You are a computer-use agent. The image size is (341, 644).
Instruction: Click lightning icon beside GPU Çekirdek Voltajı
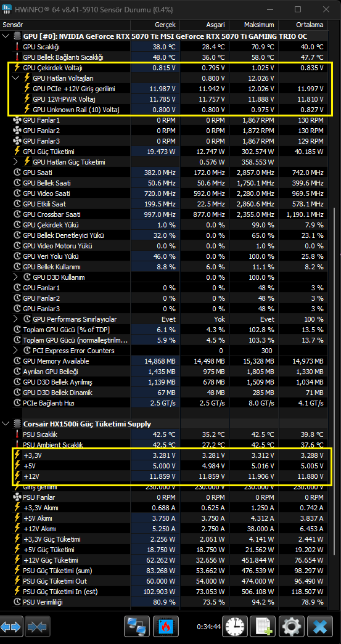pos(17,68)
